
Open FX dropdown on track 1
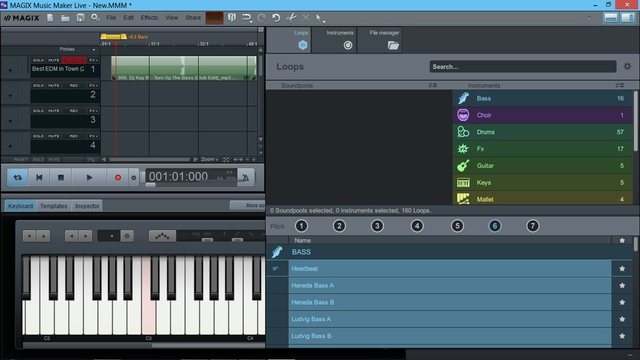(x=93, y=60)
